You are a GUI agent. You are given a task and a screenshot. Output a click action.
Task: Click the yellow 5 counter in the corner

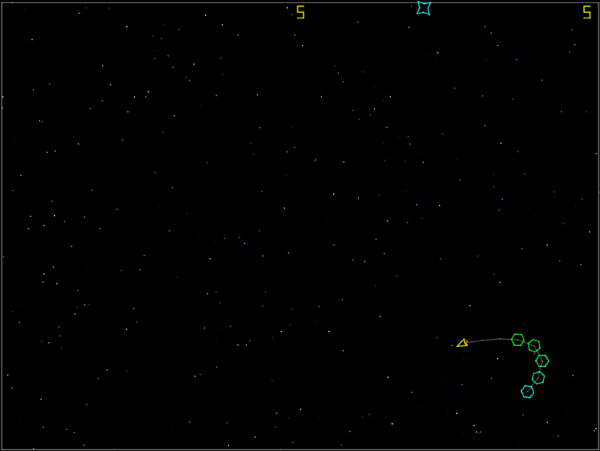click(587, 12)
